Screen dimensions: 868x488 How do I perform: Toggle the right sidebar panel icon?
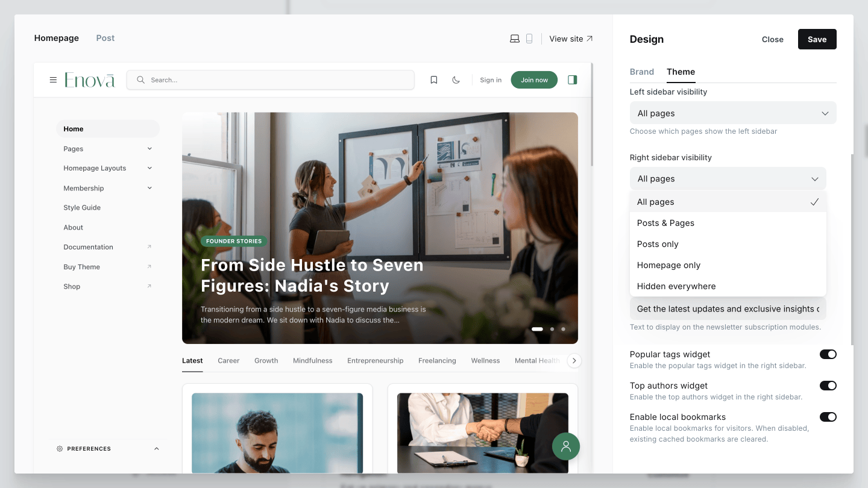click(572, 80)
